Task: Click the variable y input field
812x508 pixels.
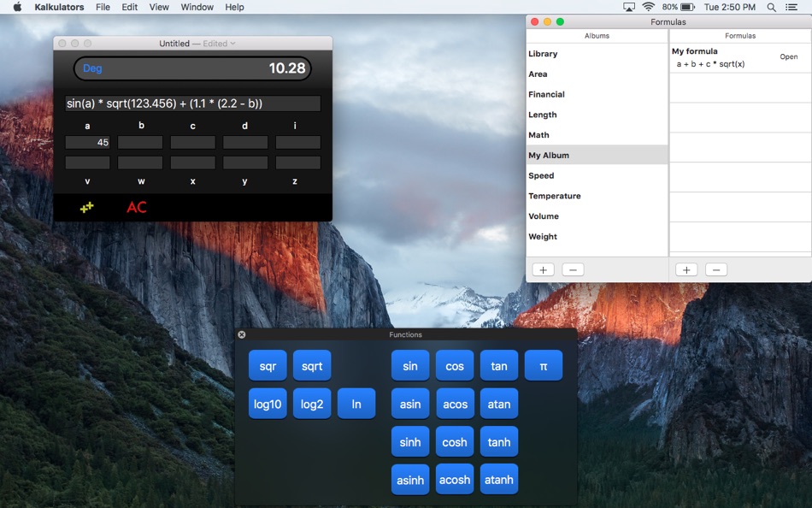Action: (245, 162)
